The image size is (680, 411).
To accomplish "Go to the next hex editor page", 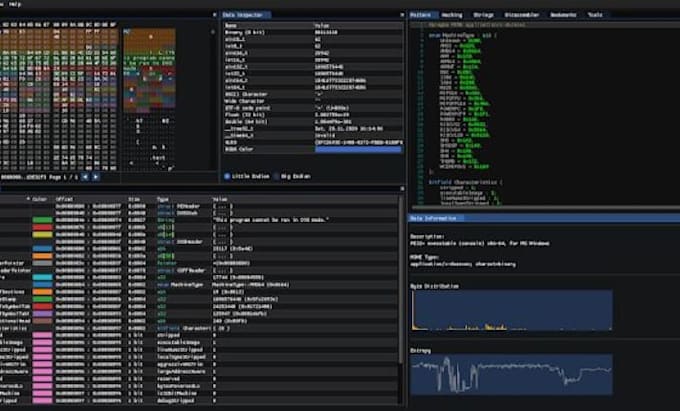I will (x=95, y=177).
